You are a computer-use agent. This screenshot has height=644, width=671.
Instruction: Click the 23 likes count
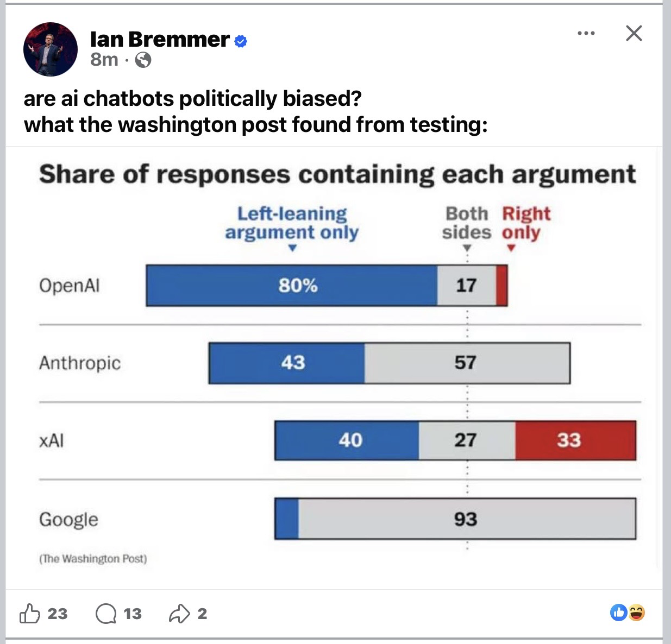pos(58,614)
